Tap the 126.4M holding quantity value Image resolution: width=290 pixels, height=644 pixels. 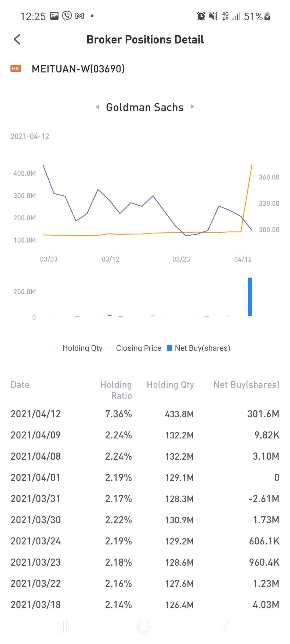pos(179,605)
